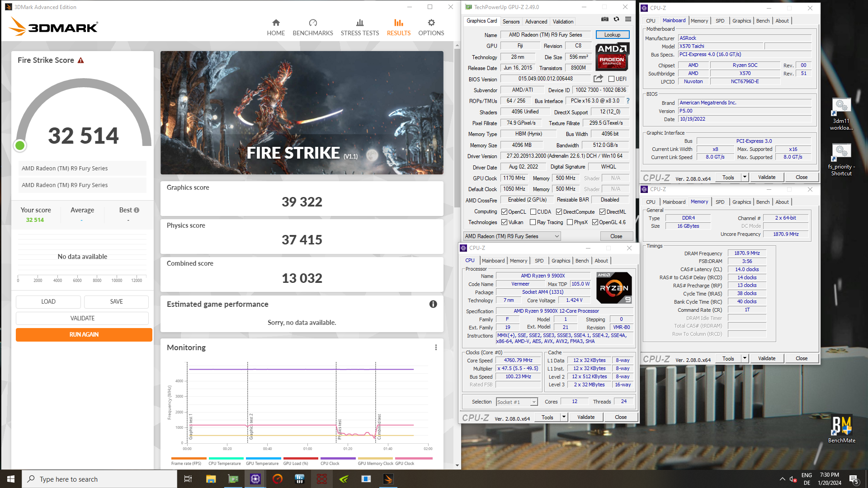The height and width of the screenshot is (488, 868).
Task: Switch to Validation tab in GPU-Z
Action: 563,22
